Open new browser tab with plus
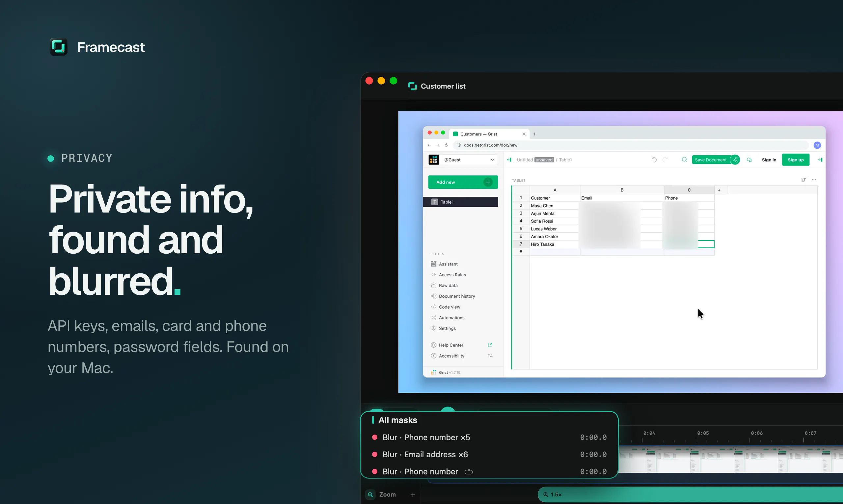Viewport: 843px width, 504px height. 535,134
